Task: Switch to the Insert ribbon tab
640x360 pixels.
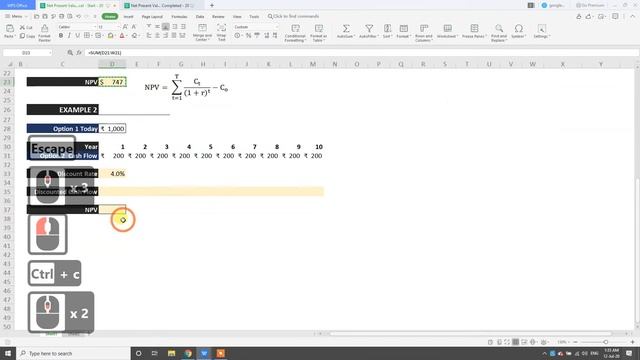Action: (x=128, y=16)
